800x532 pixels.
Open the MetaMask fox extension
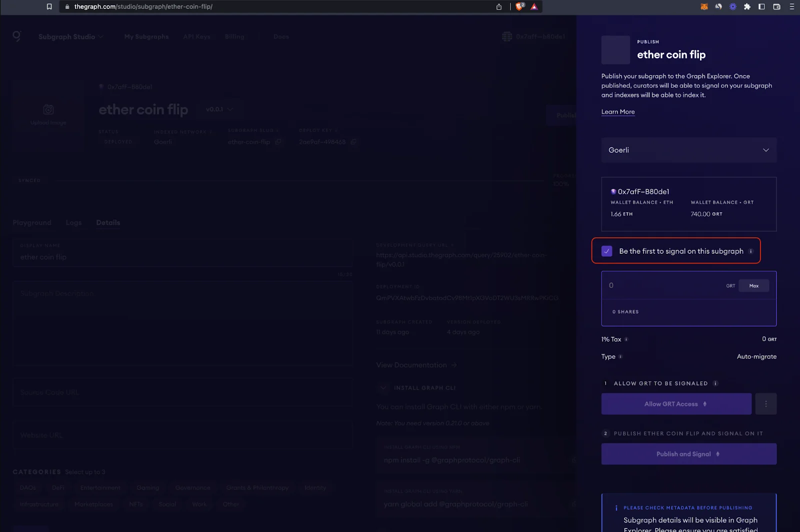pyautogui.click(x=704, y=6)
